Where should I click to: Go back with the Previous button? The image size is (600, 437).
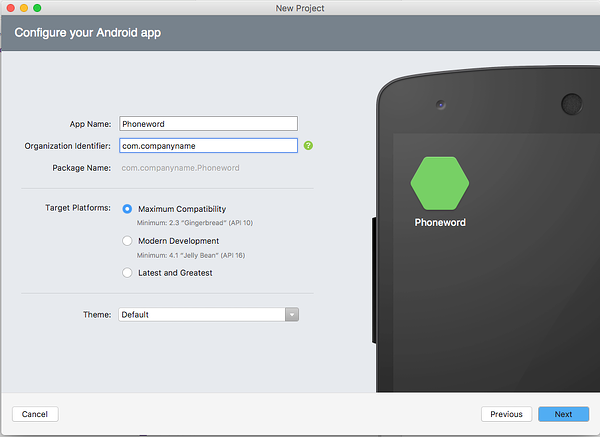[x=506, y=414]
